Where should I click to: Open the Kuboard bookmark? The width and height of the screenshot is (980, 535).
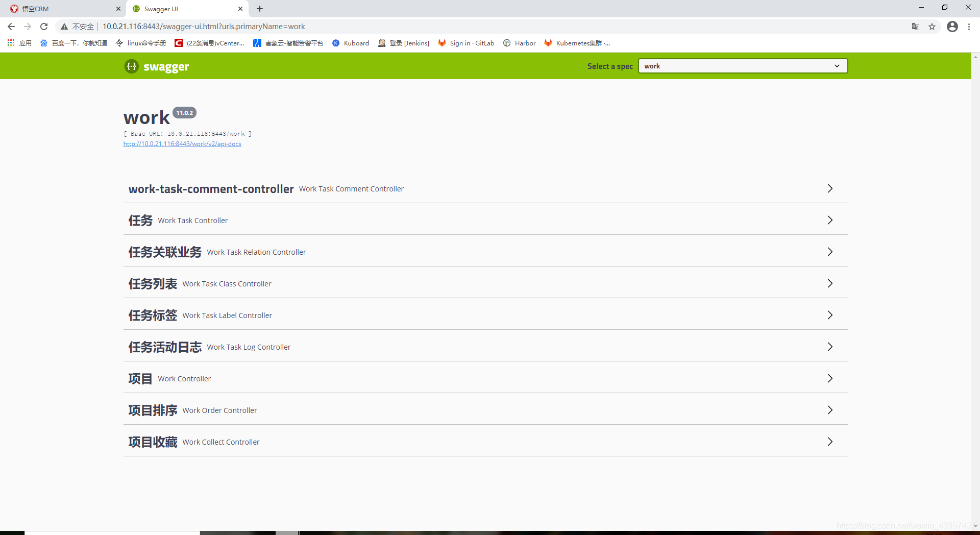point(351,43)
